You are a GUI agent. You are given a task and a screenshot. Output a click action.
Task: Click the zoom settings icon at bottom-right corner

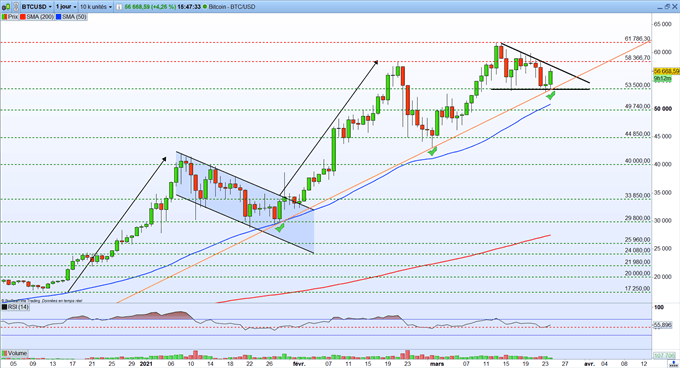(674, 364)
